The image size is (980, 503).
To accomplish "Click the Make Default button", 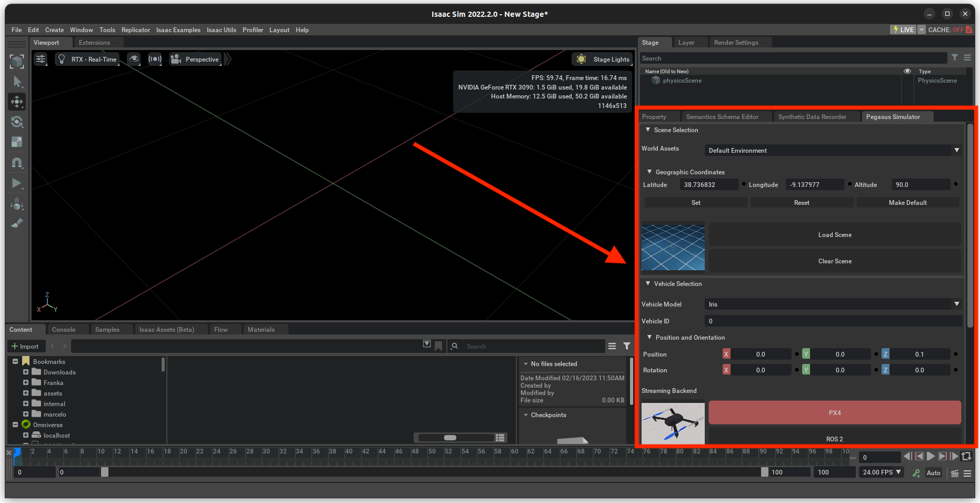I will pos(908,203).
